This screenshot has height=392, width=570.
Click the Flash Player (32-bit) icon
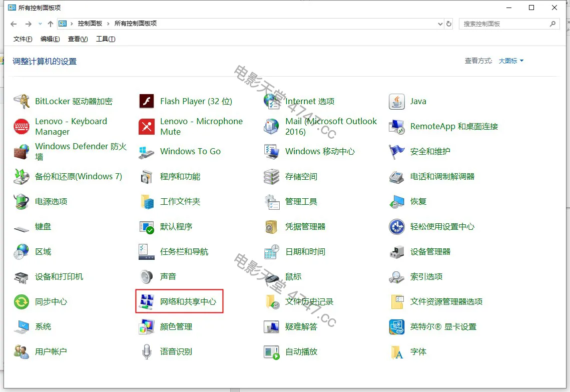[x=147, y=101]
